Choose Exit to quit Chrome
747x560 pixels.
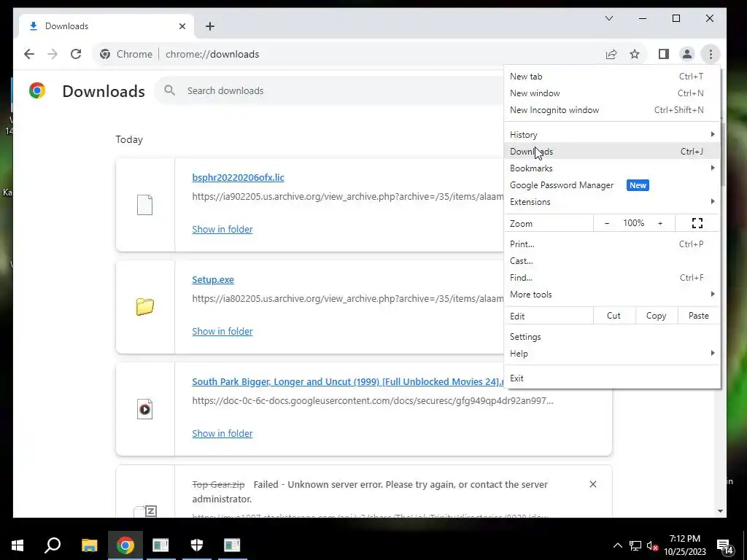(612, 378)
